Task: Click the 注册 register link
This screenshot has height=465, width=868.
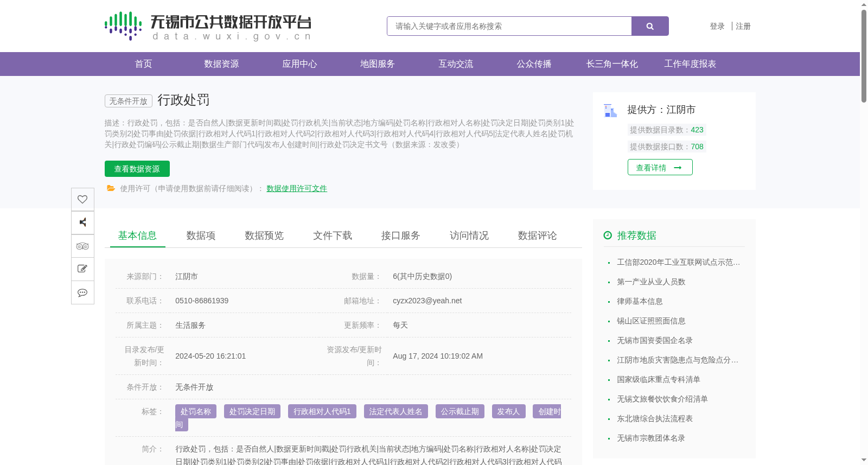Action: 743,26
